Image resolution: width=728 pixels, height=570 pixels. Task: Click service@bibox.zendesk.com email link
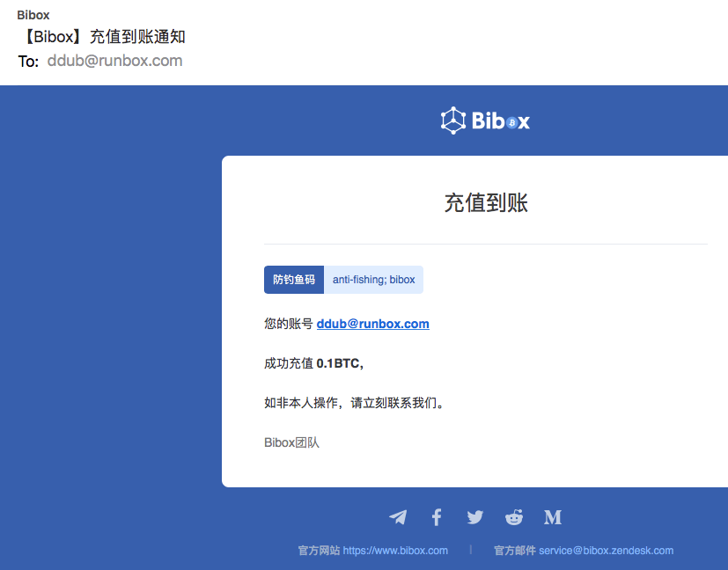point(606,551)
